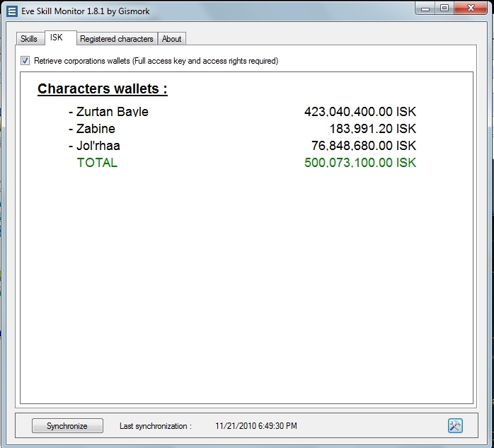Maximize the Eve Skill Monitor window
The width and height of the screenshot is (494, 448).
[x=444, y=8]
